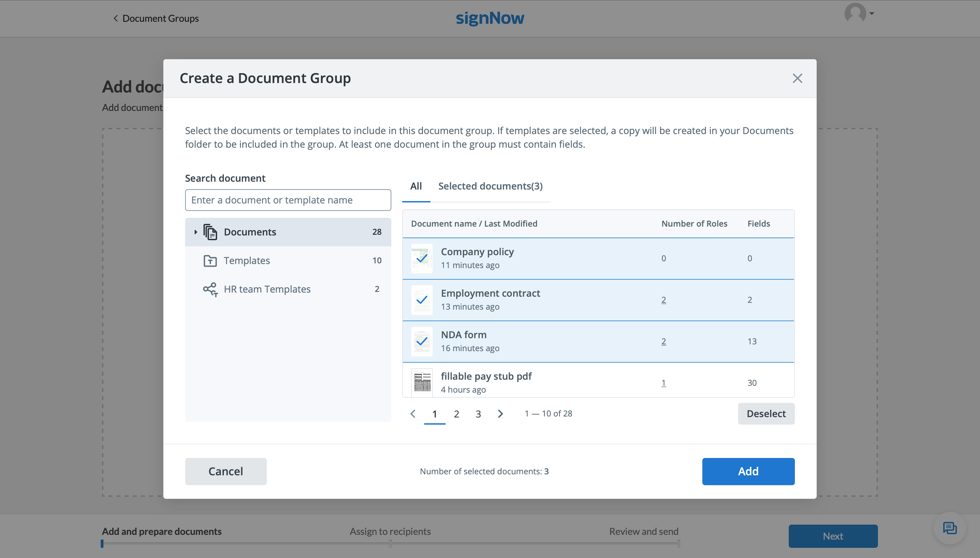Open the account dropdown caret
Viewport: 980px width, 558px height.
click(871, 13)
